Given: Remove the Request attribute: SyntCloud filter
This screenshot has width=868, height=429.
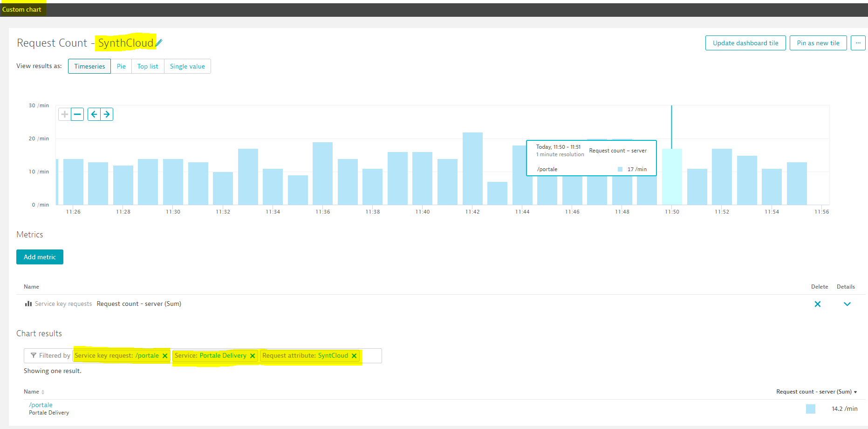Looking at the screenshot, I should coord(354,356).
